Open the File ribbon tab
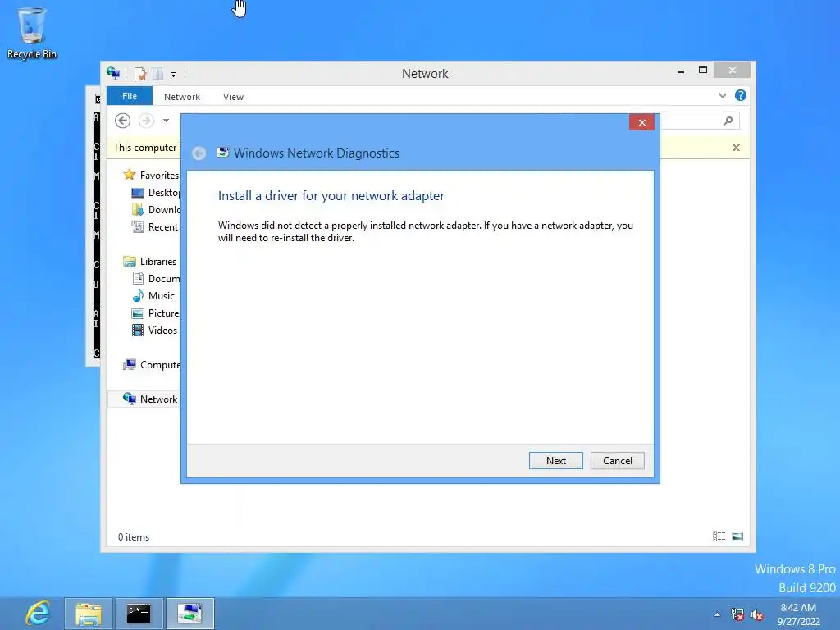This screenshot has width=840, height=630. 130,96
